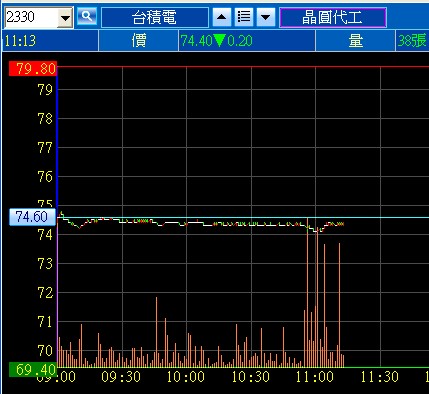Click the 74.40 current price readout
The width and height of the screenshot is (429, 394).
(196, 41)
